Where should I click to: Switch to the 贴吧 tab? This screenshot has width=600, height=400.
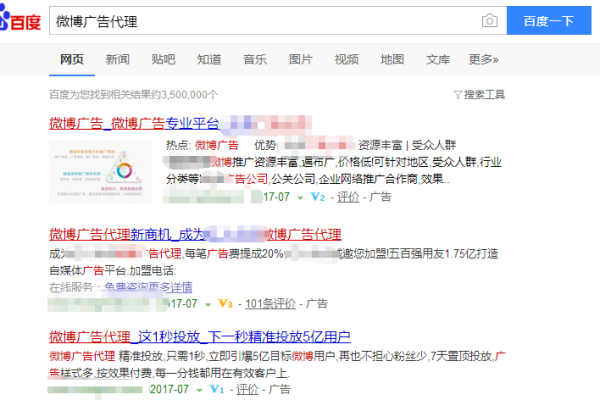point(163,59)
